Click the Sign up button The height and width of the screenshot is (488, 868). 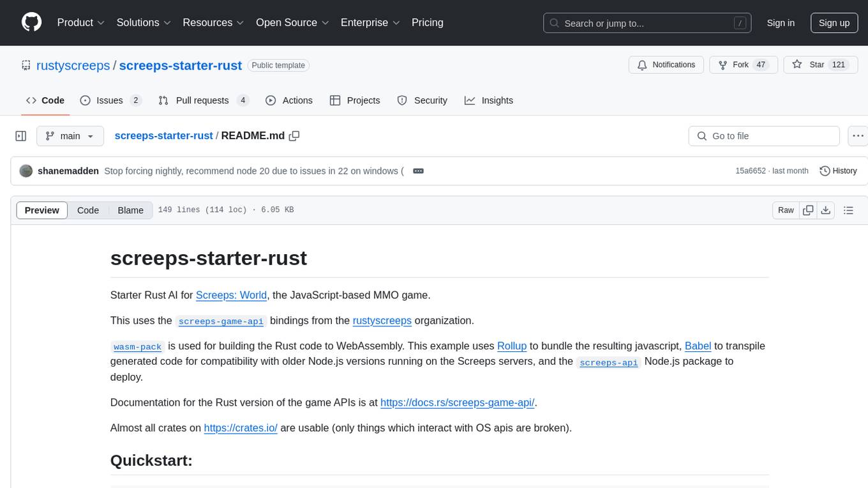click(834, 23)
